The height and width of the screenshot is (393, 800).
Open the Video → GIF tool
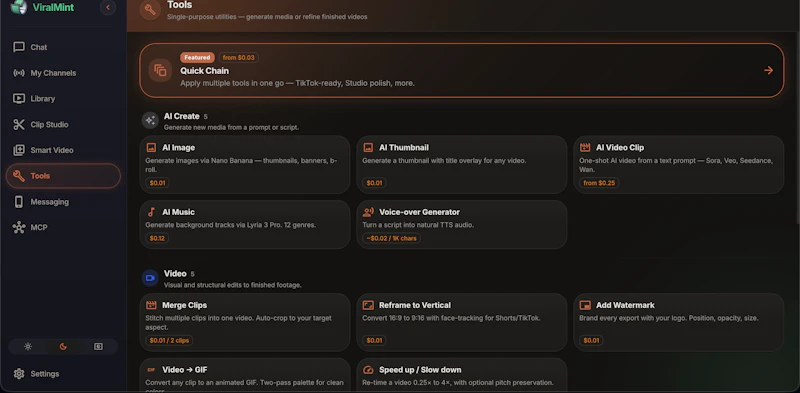[245, 375]
